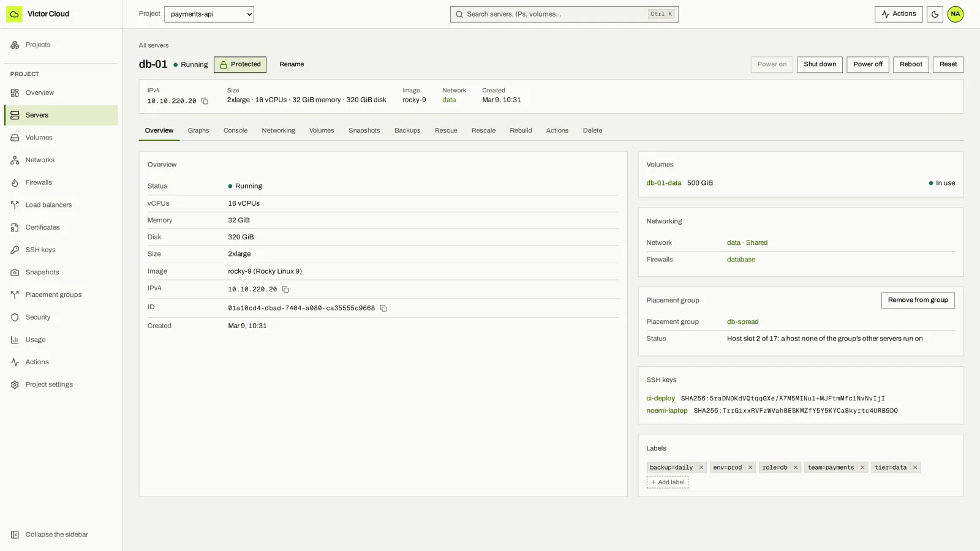Screen dimensions: 980x551
Task: Open the Project selector dropdown
Action: pos(209,14)
